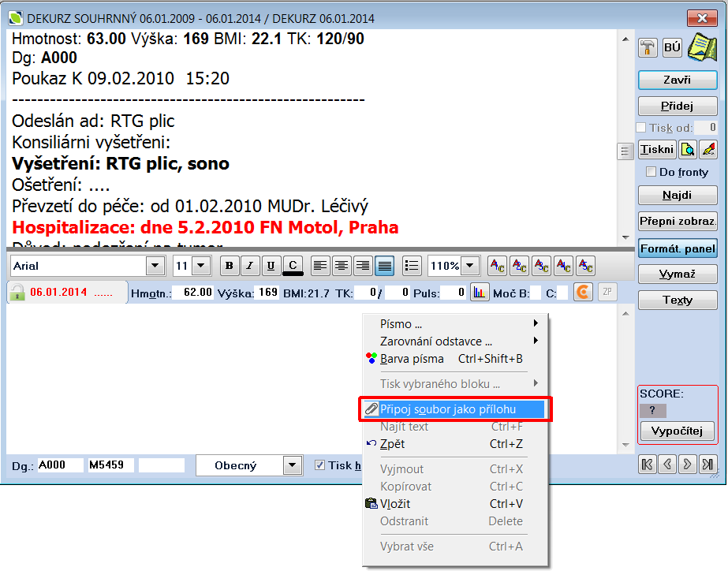The width and height of the screenshot is (728, 571).
Task: Click the Vymaž button
Action: pos(678,274)
